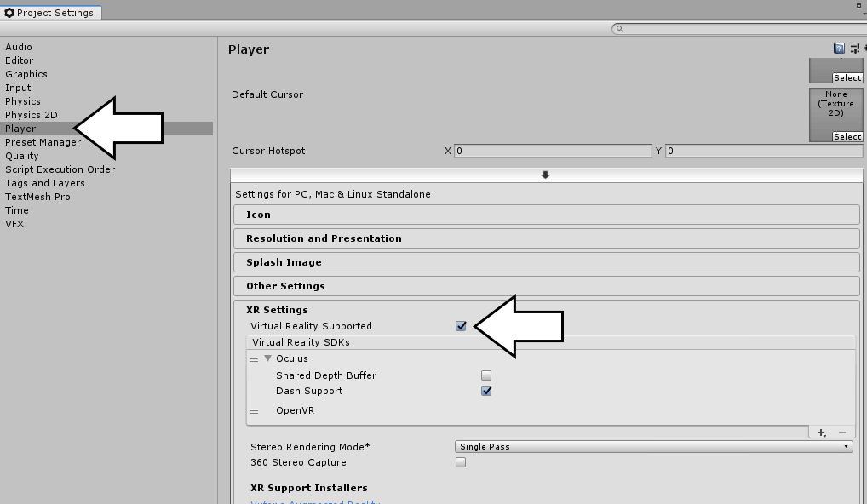
Task: Click the Project Settings gear icon
Action: 9,12
